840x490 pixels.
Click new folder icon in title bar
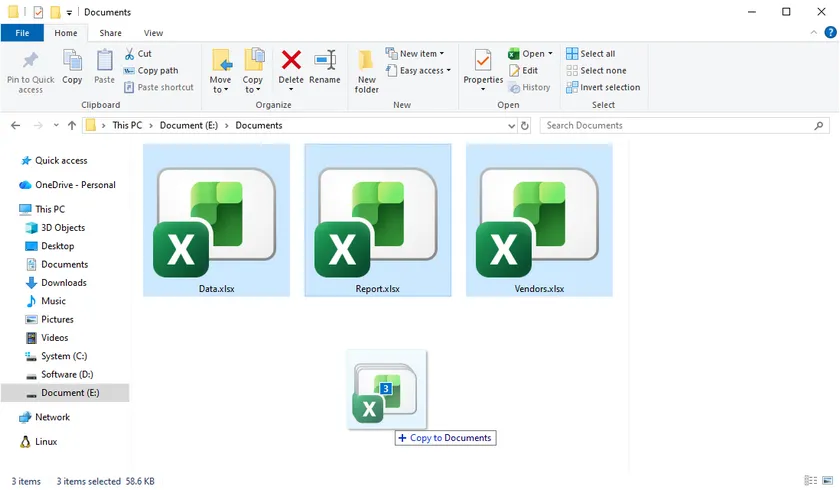[x=55, y=12]
